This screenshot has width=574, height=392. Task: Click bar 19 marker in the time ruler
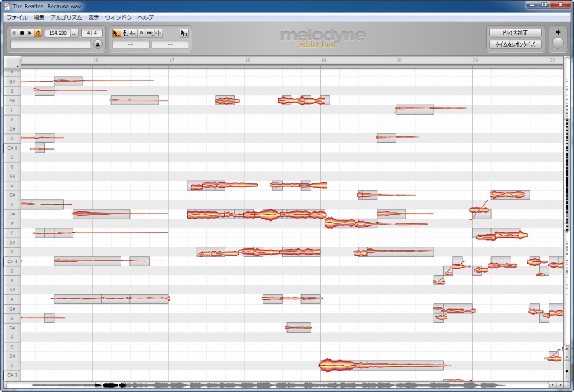click(323, 61)
